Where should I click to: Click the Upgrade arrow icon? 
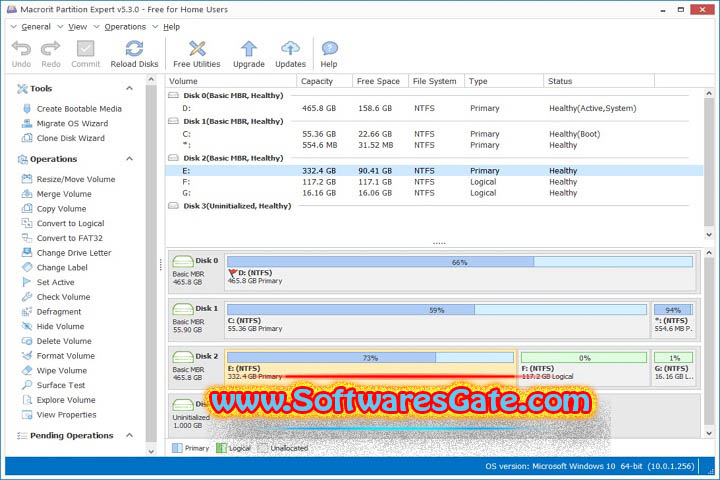click(x=248, y=48)
